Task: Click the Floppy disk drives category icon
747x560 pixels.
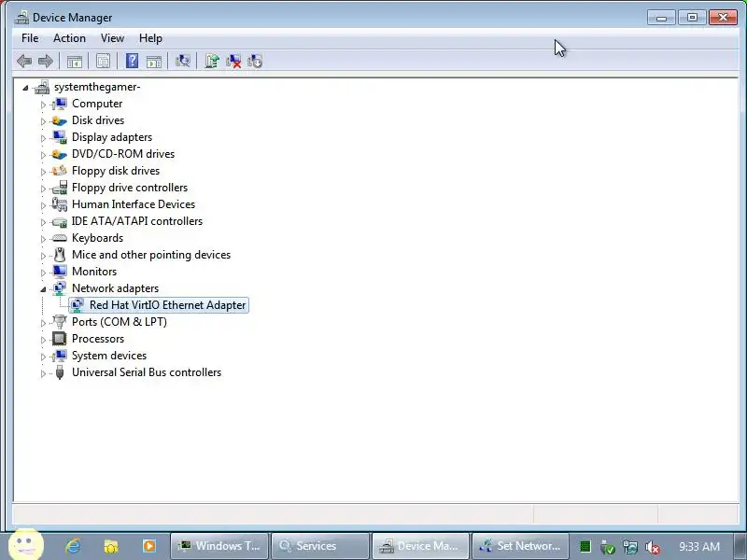Action: tap(60, 171)
